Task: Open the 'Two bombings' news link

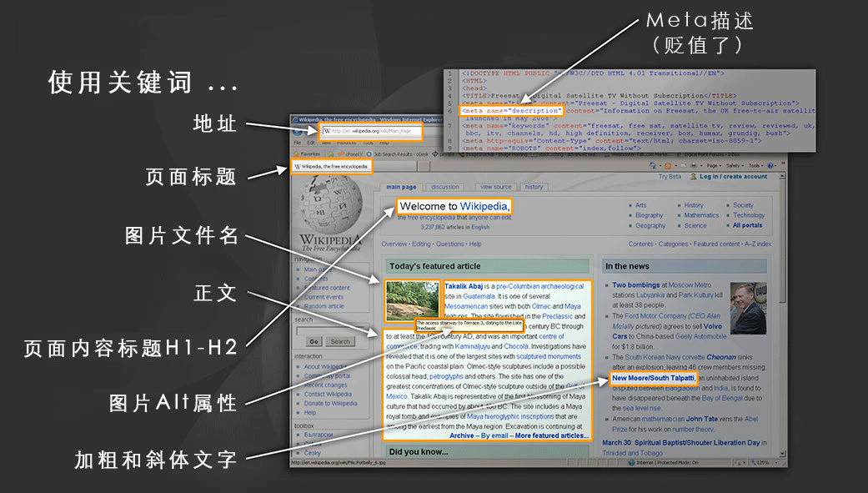Action: click(x=635, y=285)
